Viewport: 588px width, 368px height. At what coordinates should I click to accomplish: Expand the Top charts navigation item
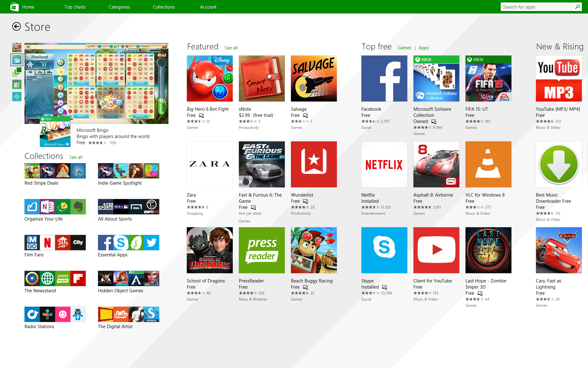[x=74, y=6]
